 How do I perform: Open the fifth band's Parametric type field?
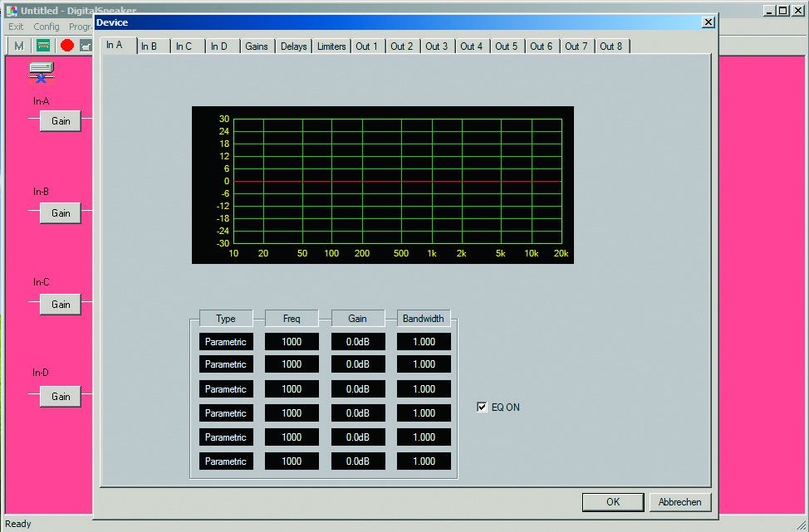pyautogui.click(x=226, y=437)
